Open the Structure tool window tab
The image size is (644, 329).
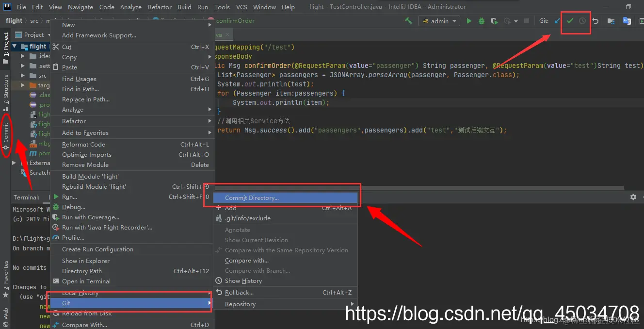tap(5, 92)
